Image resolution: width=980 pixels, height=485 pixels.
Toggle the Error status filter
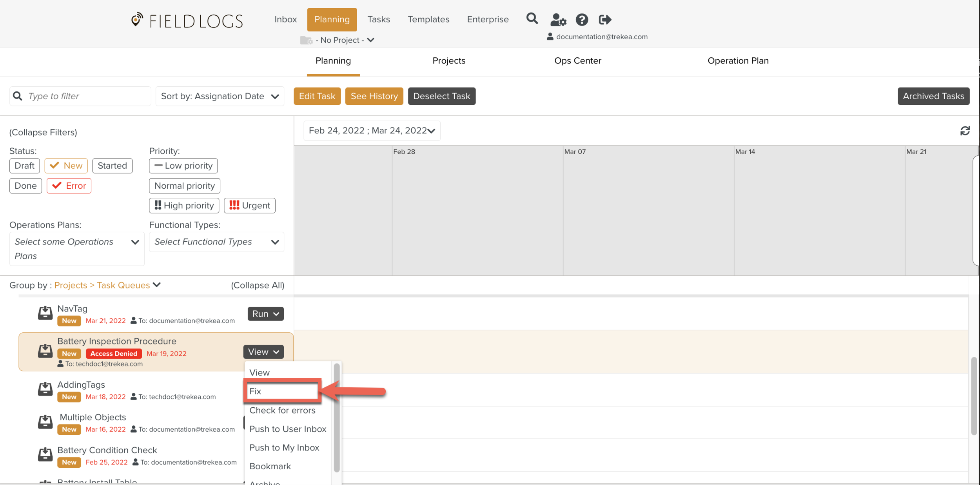tap(69, 186)
